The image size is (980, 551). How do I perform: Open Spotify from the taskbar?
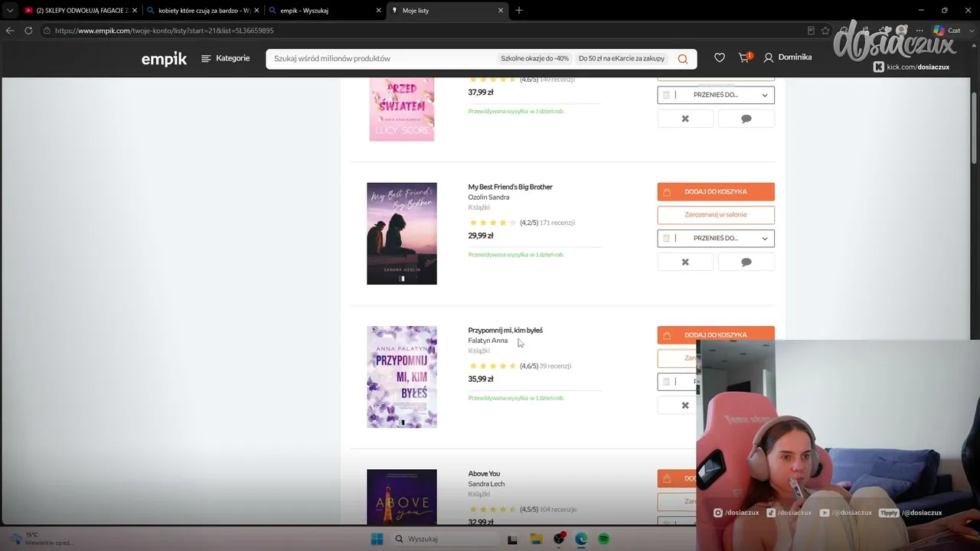coord(603,539)
